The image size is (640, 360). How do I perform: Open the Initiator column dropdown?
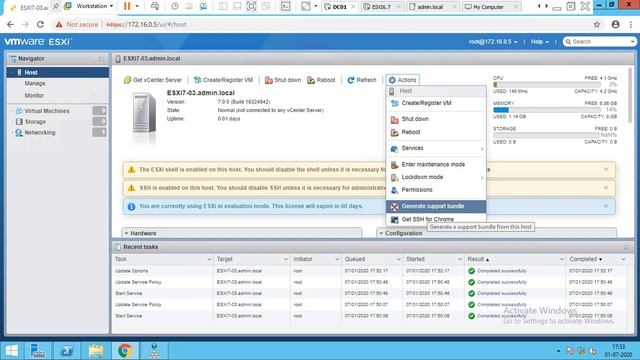[x=337, y=259]
